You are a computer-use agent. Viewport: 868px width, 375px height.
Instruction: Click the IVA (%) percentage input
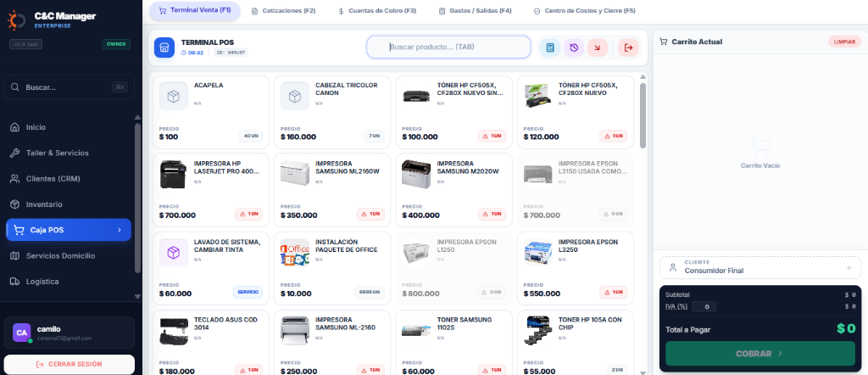[704, 306]
